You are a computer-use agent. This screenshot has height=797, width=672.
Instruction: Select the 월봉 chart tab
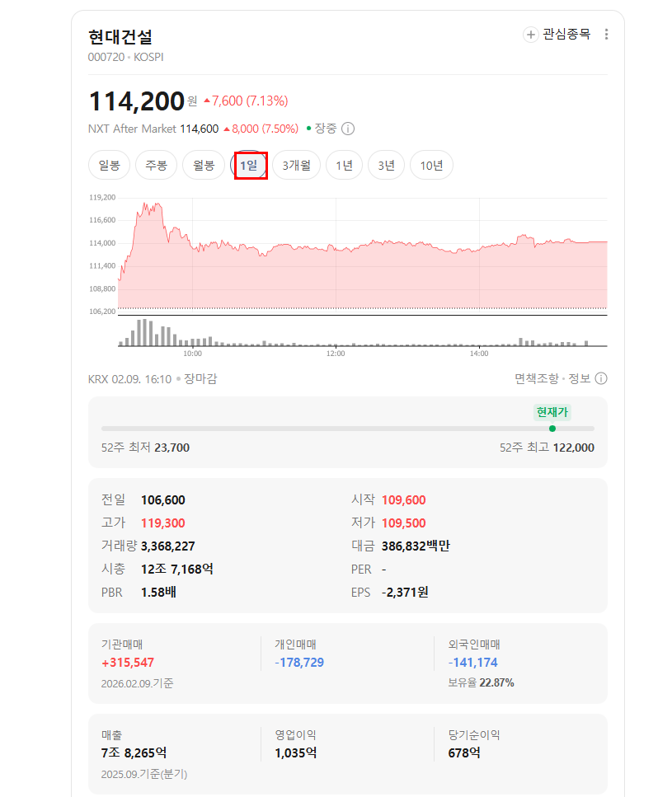[x=204, y=165]
